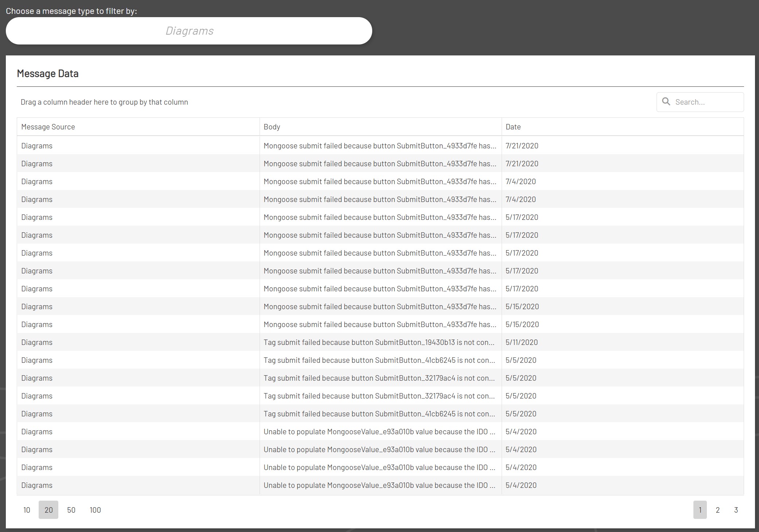
Task: Sort by the Message Source column header
Action: (48, 127)
